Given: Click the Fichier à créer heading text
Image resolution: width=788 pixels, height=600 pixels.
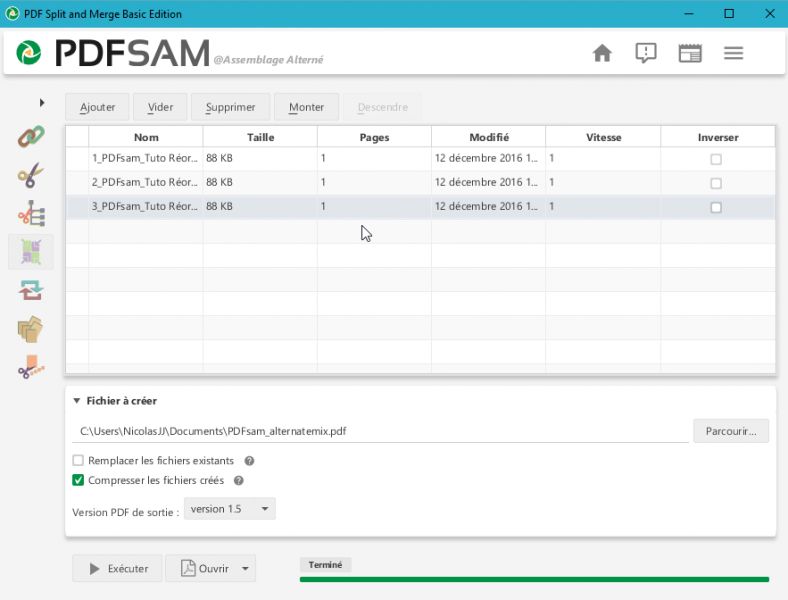Looking at the screenshot, I should [122, 401].
